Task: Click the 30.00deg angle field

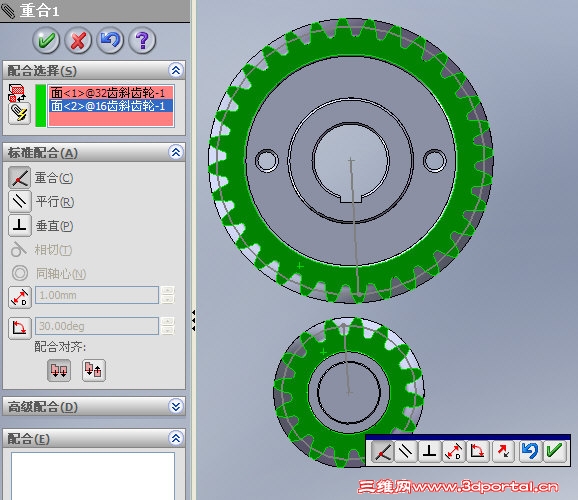Action: (97, 326)
